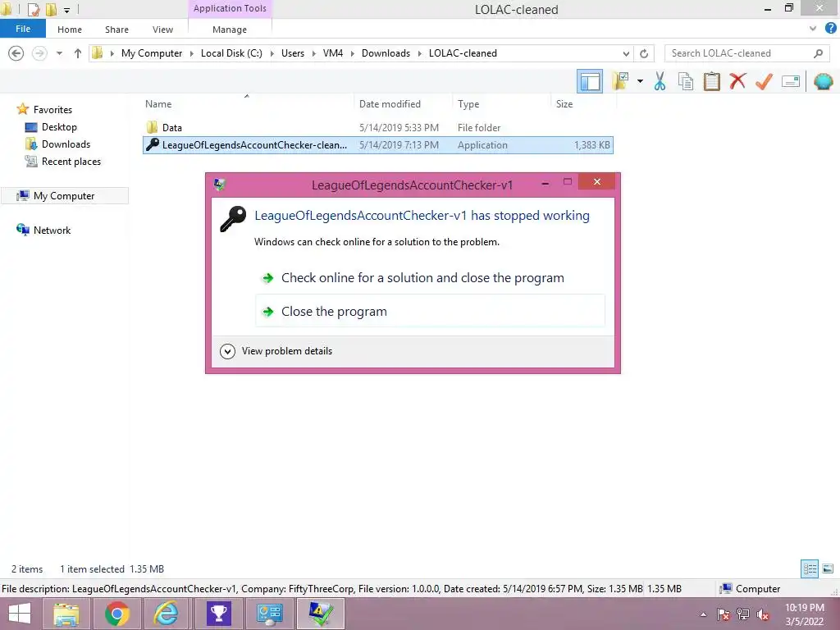Open File Explorer from the taskbar
The image size is (840, 630).
tap(66, 614)
